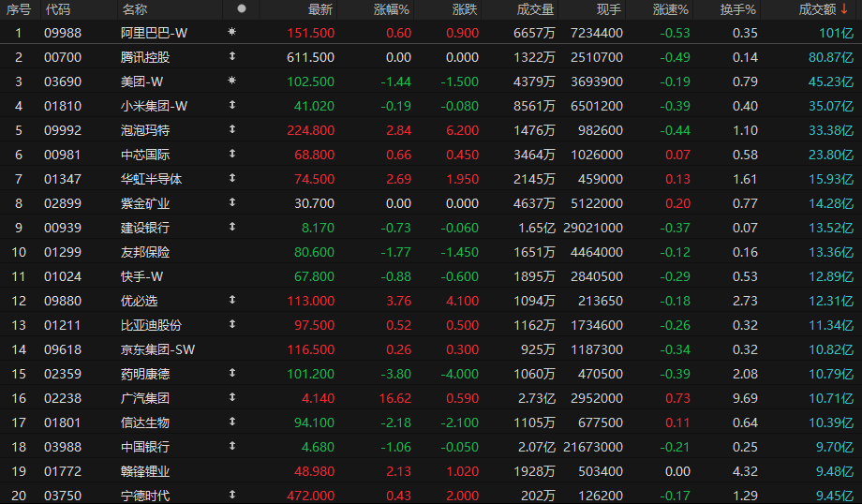The width and height of the screenshot is (862, 504).
Task: Sort by the 涨速% column header
Action: 671,9
